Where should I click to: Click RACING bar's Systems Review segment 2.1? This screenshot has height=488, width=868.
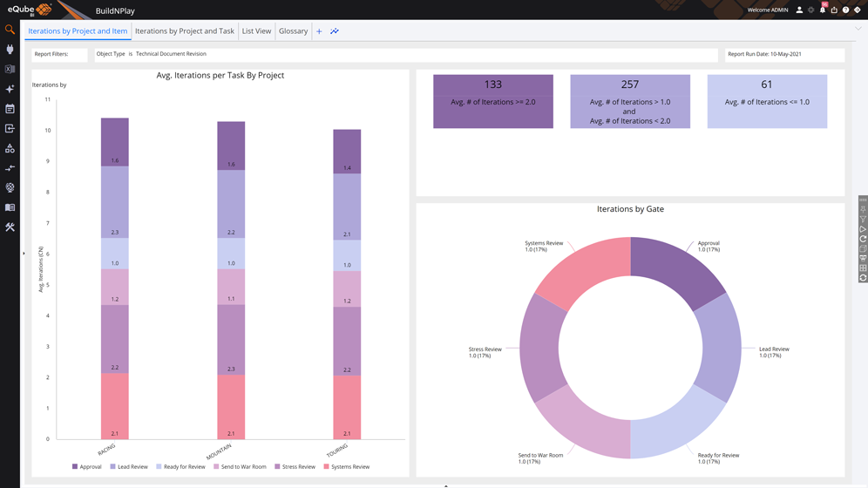click(x=114, y=406)
